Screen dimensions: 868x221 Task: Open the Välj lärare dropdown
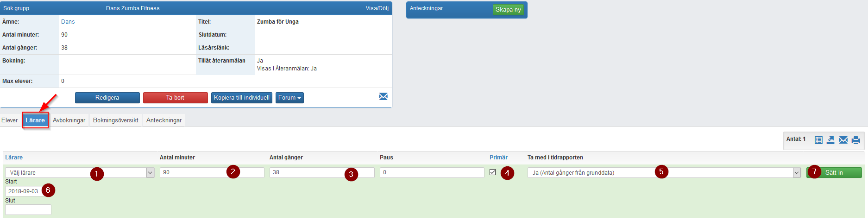[x=80, y=172]
